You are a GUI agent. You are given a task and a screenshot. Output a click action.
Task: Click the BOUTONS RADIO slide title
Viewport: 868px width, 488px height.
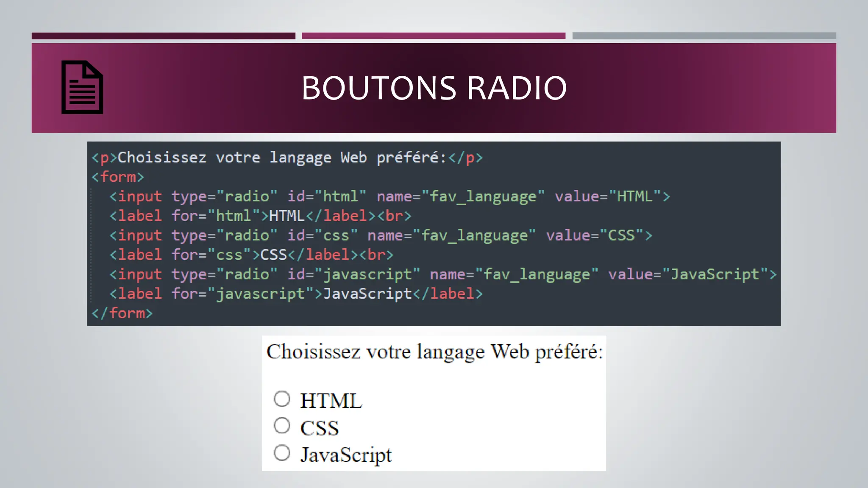tap(434, 88)
